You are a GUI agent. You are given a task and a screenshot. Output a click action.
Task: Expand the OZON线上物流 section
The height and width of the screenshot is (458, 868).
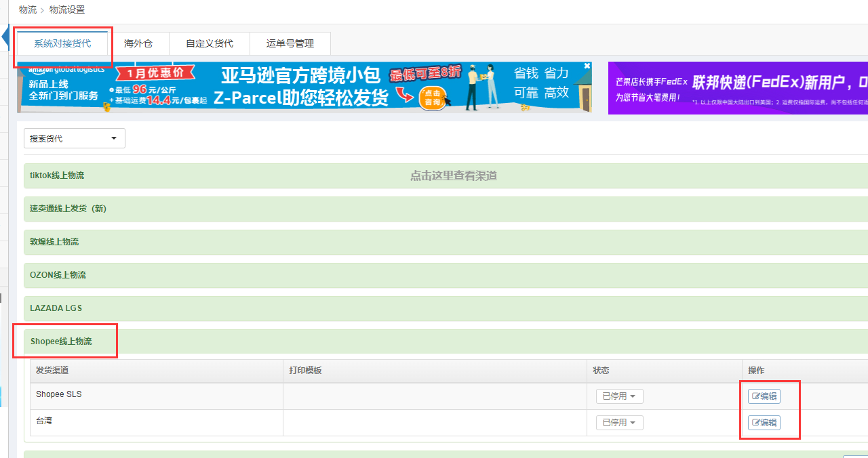446,275
